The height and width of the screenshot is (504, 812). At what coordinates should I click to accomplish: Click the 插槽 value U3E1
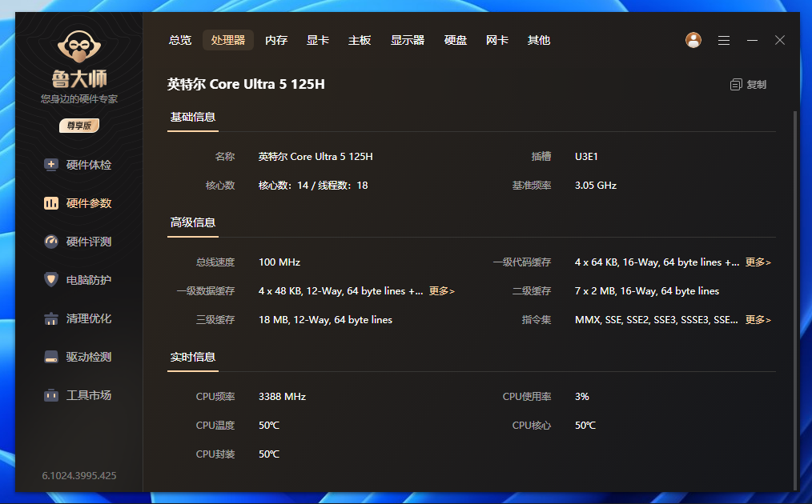[586, 156]
